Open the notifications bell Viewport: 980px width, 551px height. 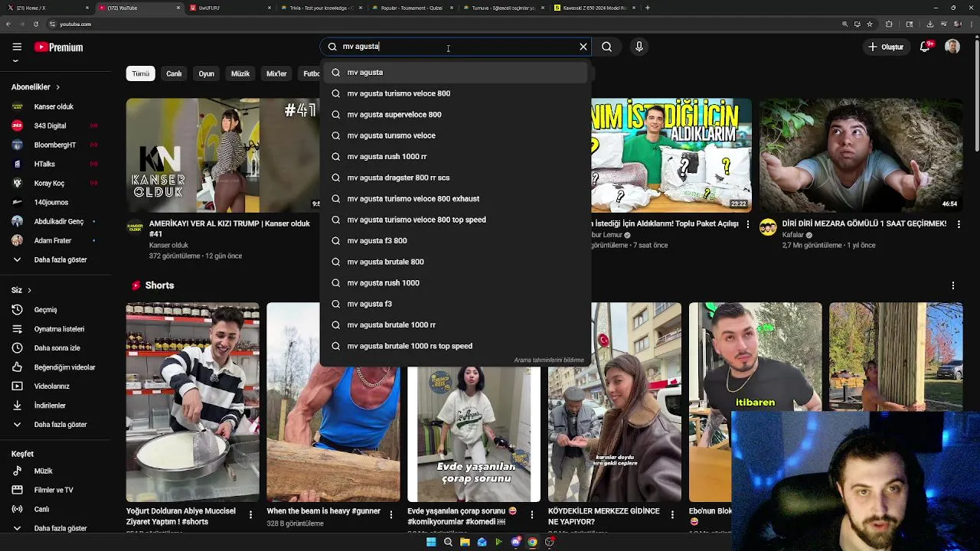[x=925, y=47]
